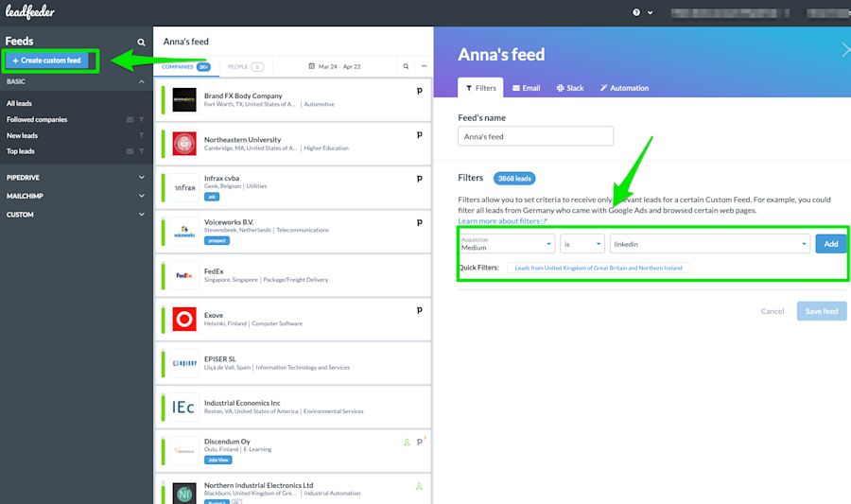
Task: Expand the CUSTOM section
Action: (x=76, y=215)
